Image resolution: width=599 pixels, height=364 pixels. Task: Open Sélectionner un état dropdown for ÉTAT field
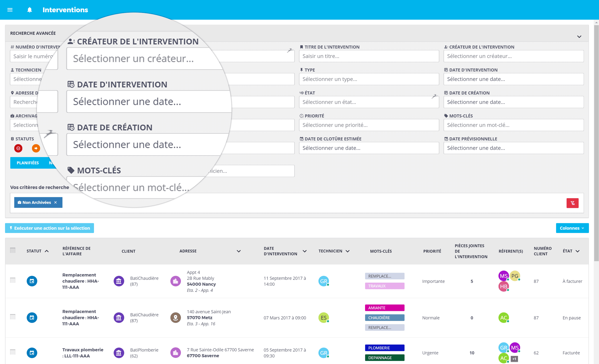368,102
